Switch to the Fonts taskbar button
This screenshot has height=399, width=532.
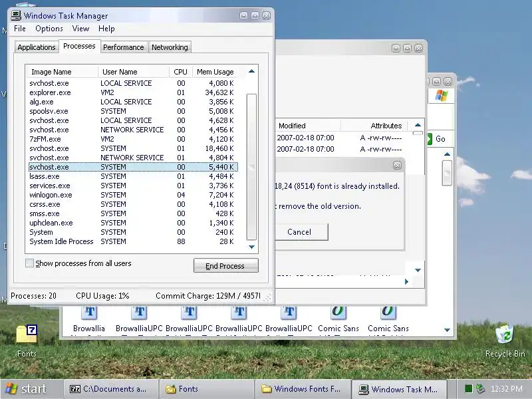click(207, 389)
